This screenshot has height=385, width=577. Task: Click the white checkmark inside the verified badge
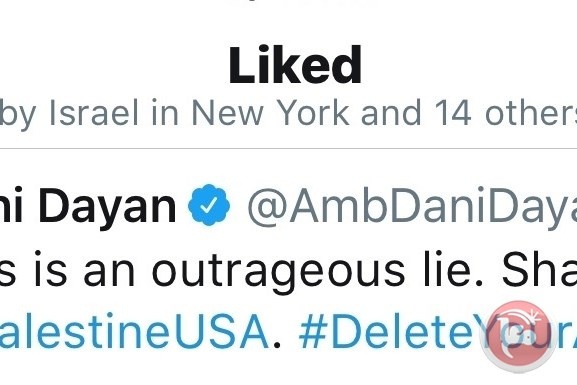tap(209, 205)
